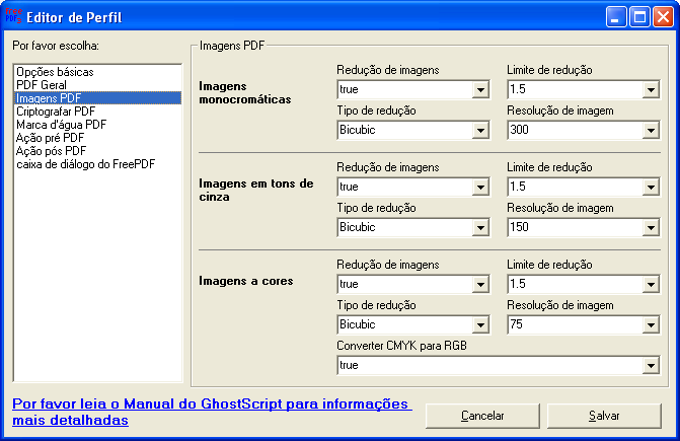
Task: Open the GhostScript manual link
Action: [x=212, y=412]
